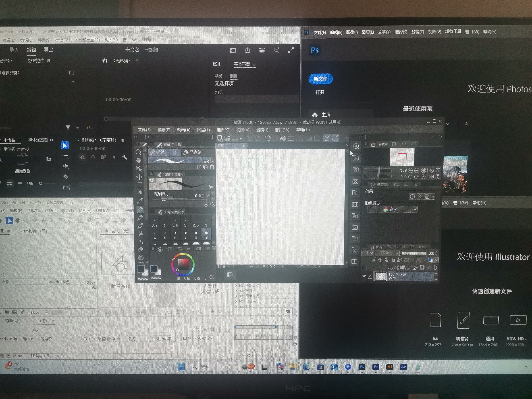
Task: Hide layer 1 with the eye icon
Action: coord(364,276)
